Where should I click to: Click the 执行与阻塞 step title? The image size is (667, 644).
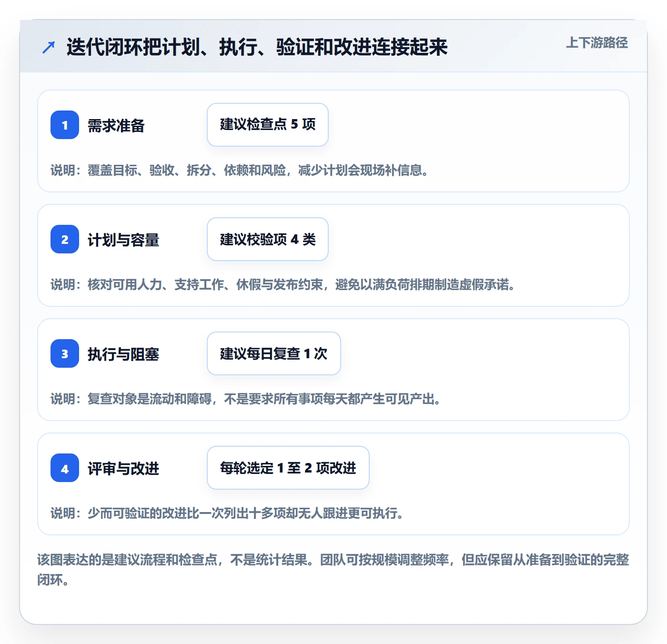pos(123,354)
